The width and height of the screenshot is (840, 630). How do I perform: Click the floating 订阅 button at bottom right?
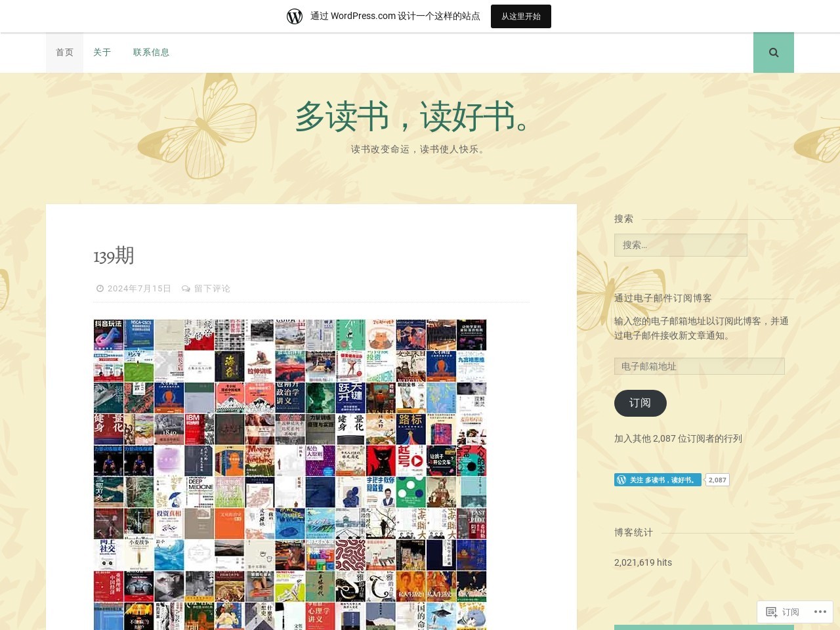[782, 612]
